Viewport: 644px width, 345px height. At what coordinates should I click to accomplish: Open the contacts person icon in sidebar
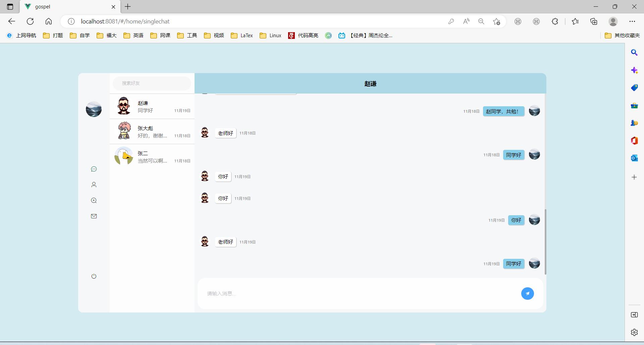(x=94, y=185)
